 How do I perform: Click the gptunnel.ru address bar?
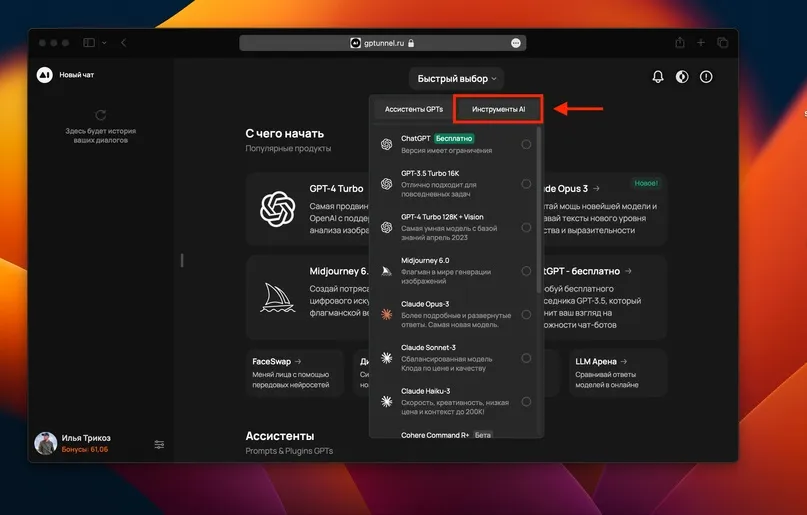(382, 43)
